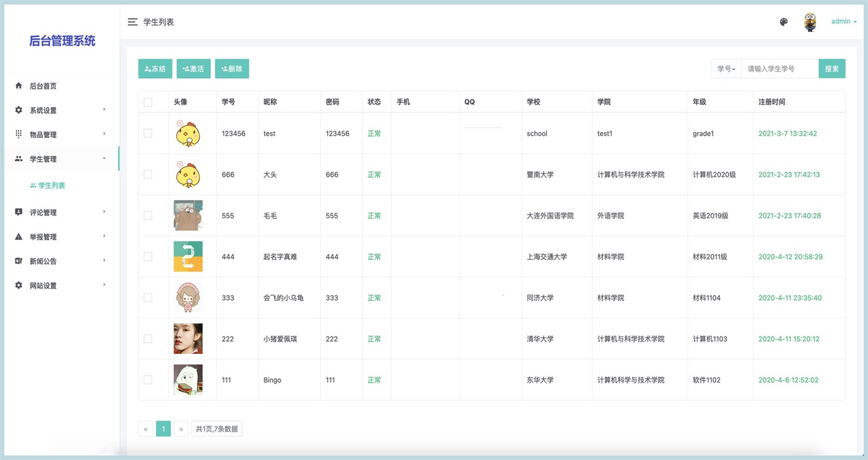Expand the 网站设置 sidebar menu
Viewport: 868px width, 460px height.
(60, 286)
